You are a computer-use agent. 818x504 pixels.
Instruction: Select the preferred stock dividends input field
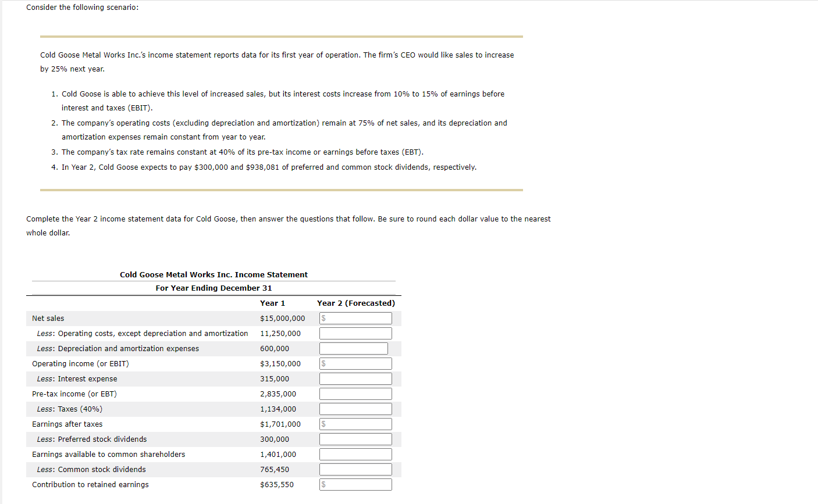[x=355, y=439]
